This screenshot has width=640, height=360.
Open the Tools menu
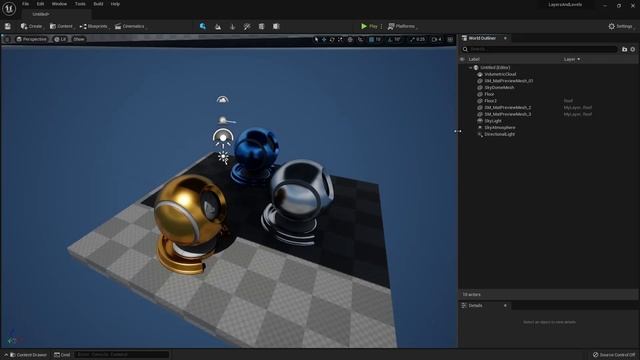(80, 4)
